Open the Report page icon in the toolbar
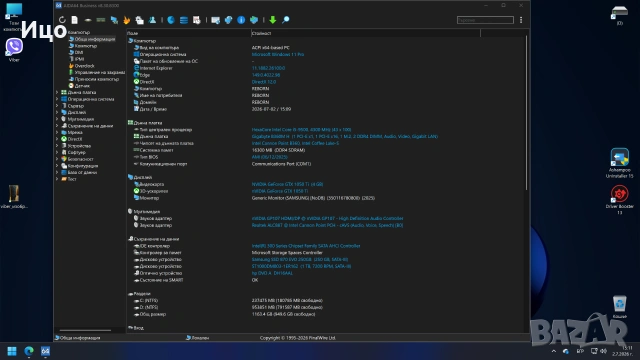 pyautogui.click(x=75, y=20)
